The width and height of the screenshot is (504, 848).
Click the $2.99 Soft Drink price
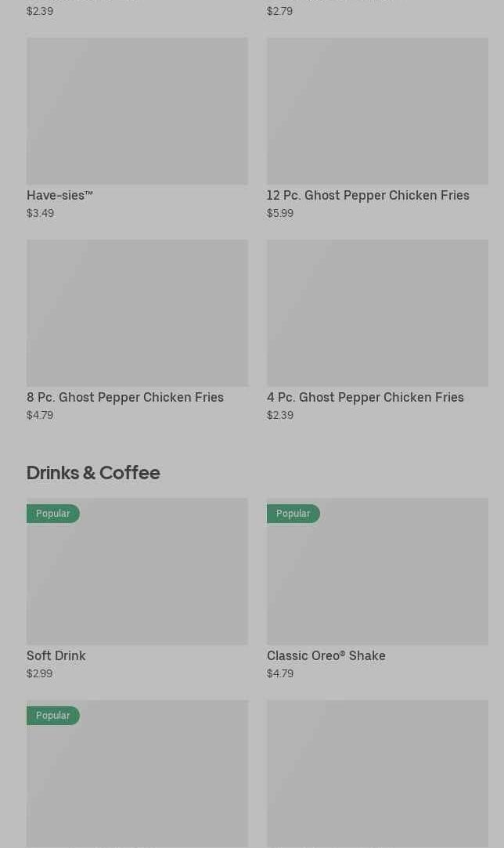point(39,673)
